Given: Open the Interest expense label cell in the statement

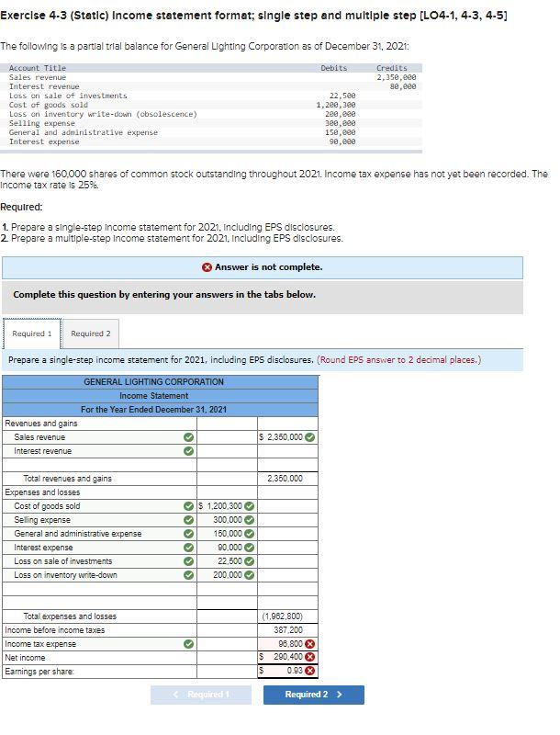Looking at the screenshot, I should [100, 548].
